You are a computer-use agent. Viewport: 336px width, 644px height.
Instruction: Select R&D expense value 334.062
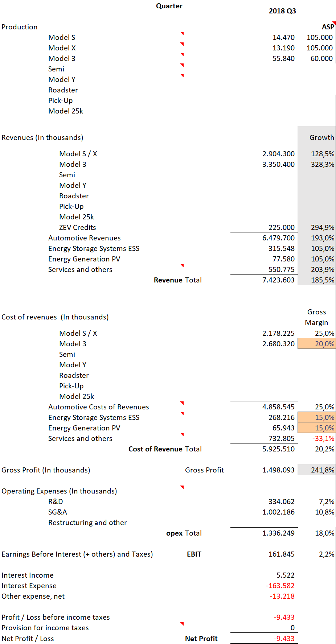tap(282, 501)
